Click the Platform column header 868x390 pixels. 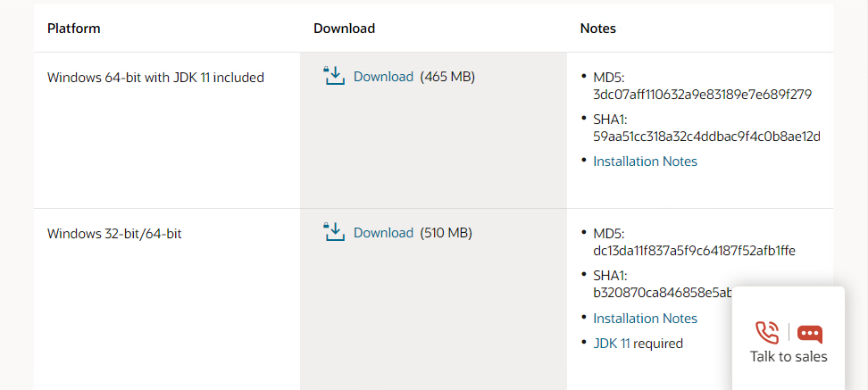point(73,29)
